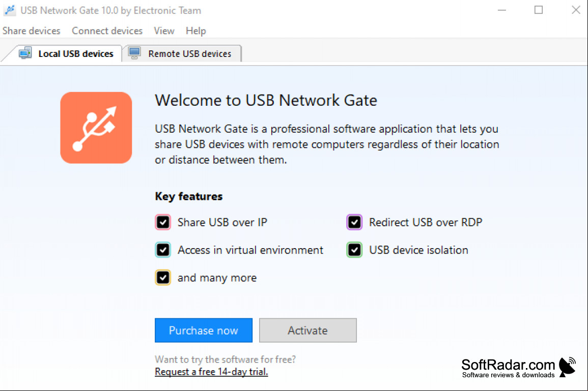
Task: Minimize the USB Network Gate window
Action: tap(502, 10)
